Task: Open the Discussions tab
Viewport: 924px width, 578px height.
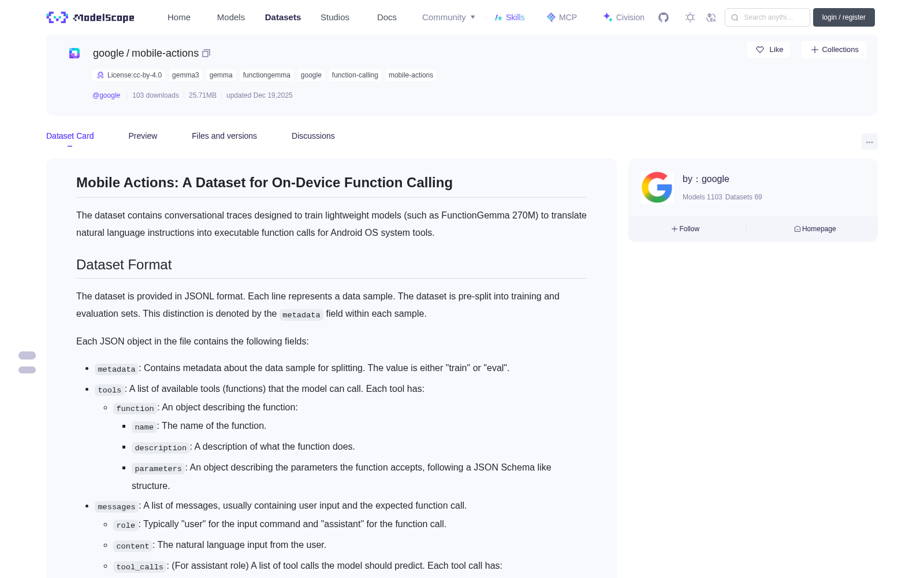Action: 313,136
